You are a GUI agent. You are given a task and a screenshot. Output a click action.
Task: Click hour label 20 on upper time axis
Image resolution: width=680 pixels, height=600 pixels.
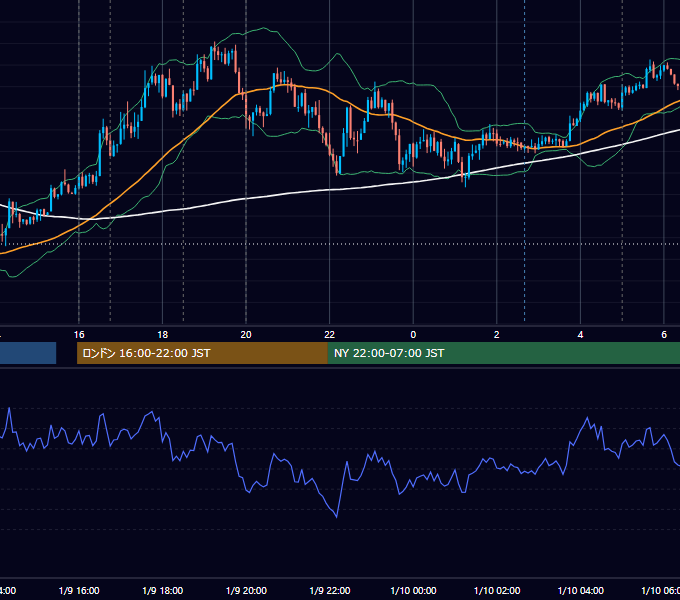246,335
